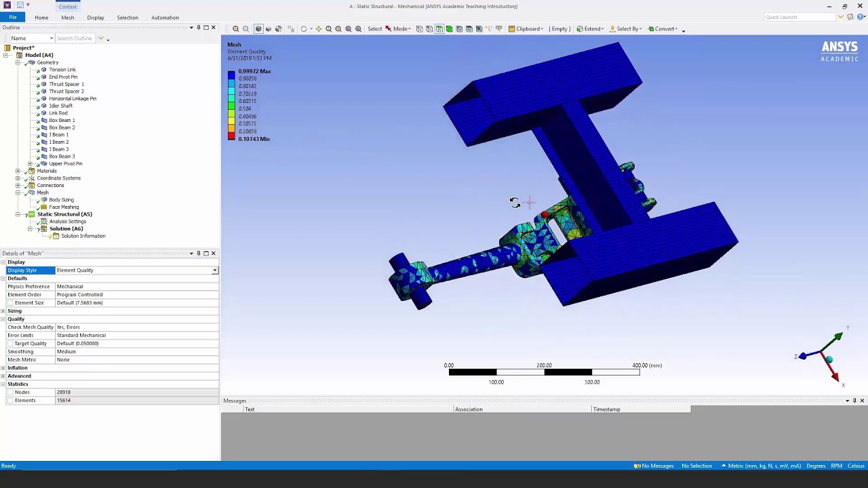Expand the Sizing section in Details
This screenshot has height=488, width=868.
(x=3, y=311)
